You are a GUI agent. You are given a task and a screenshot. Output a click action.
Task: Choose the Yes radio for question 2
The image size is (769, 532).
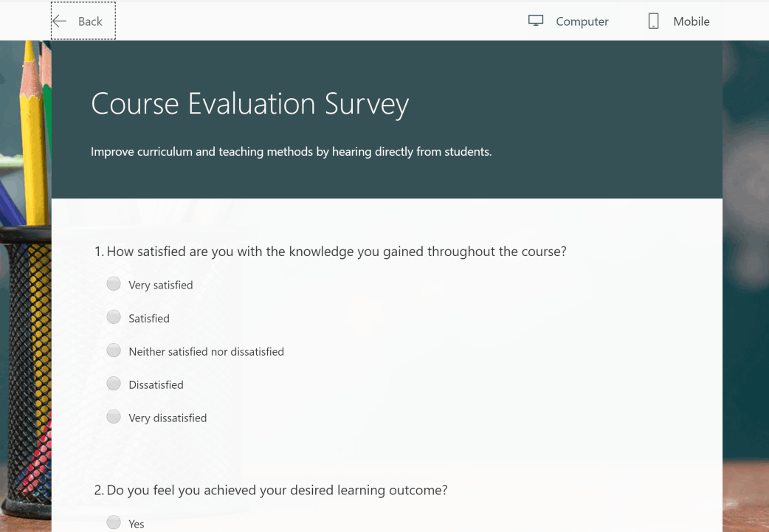[114, 522]
